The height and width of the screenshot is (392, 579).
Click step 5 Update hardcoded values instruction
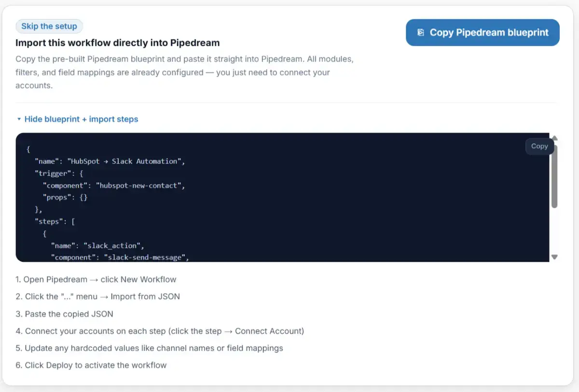pos(149,348)
